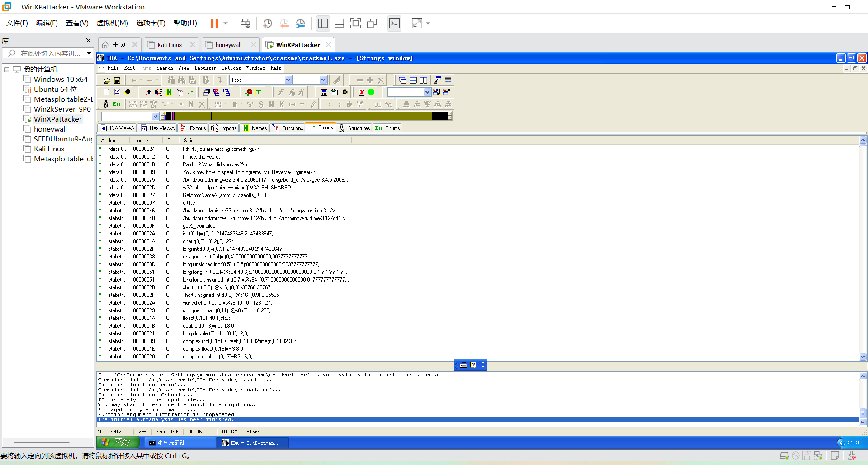The height and width of the screenshot is (465, 868).
Task: Click the stretch guest display icon
Action: 417,23
